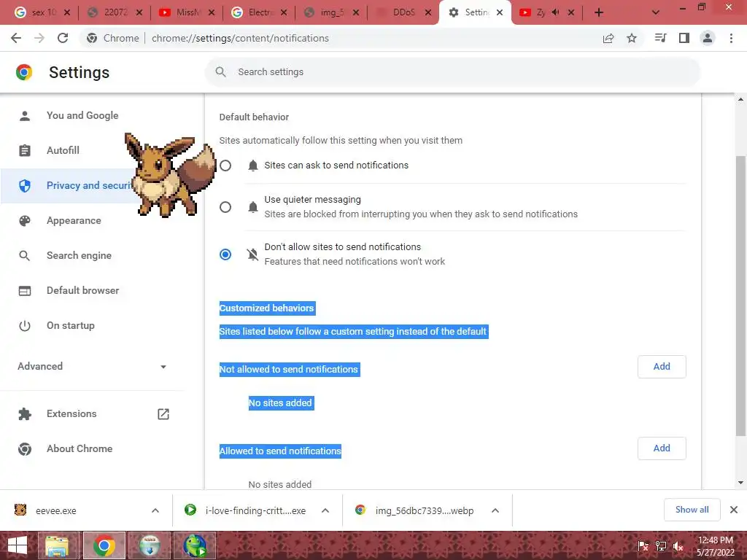Open the About Chrome page

click(x=80, y=448)
